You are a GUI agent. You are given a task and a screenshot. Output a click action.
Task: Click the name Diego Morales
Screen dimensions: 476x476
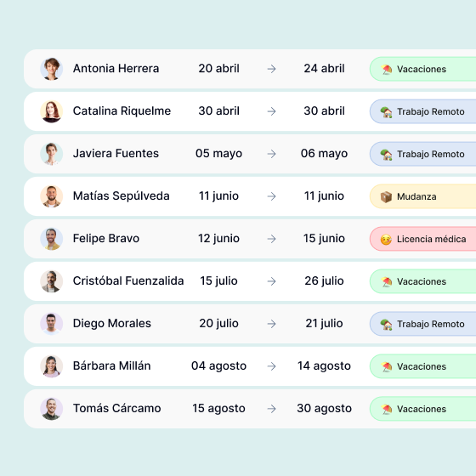[111, 324]
